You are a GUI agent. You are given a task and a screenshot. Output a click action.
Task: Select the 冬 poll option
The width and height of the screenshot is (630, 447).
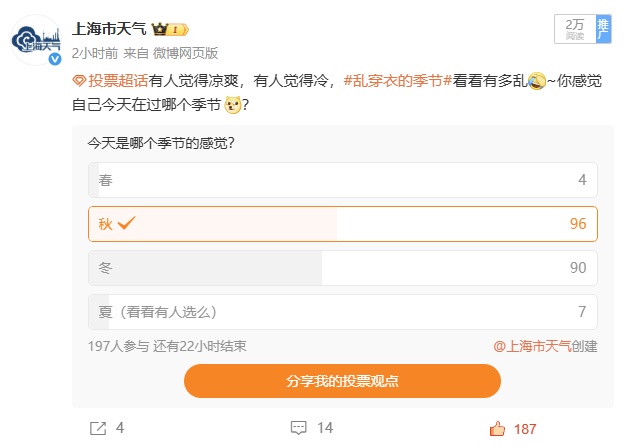pos(343,268)
